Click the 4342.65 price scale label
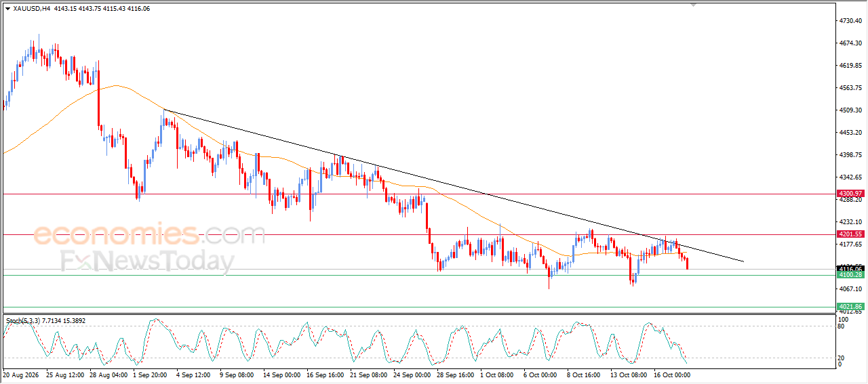Viewport: 868px width, 384px height. pos(850,177)
